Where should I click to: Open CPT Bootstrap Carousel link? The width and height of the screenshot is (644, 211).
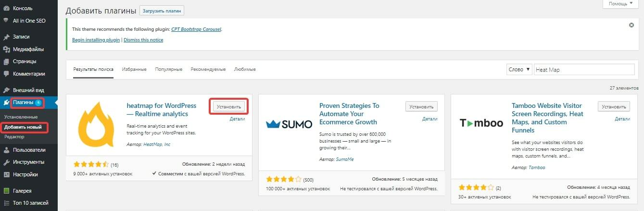196,29
